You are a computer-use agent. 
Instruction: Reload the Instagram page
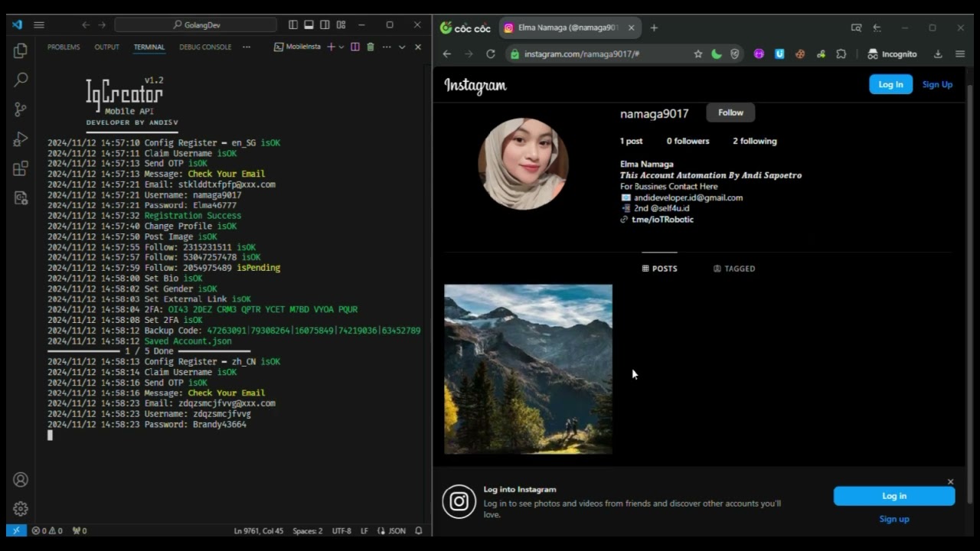coord(491,54)
